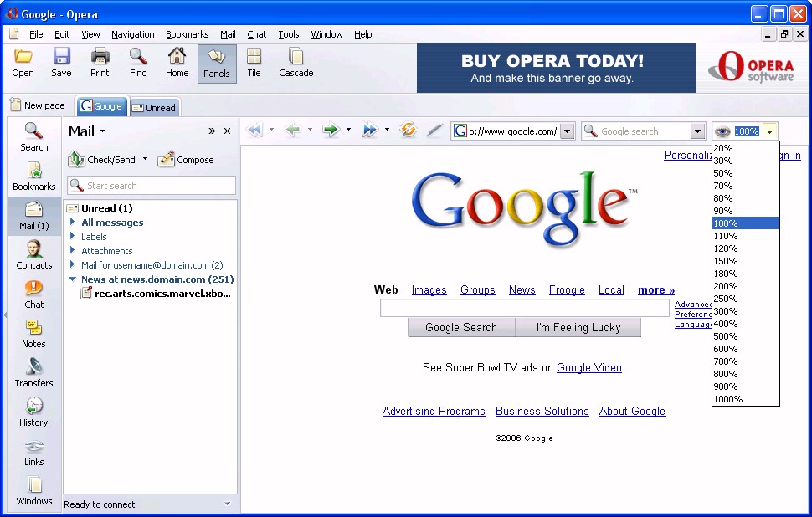This screenshot has height=517, width=812.
Task: Click the Buy Opera Today banner
Action: pos(556,68)
